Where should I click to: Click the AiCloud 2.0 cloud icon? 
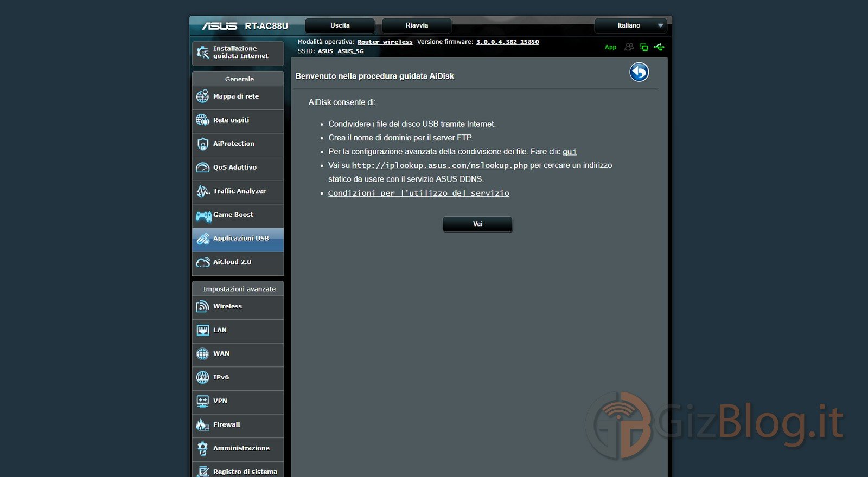tap(203, 262)
